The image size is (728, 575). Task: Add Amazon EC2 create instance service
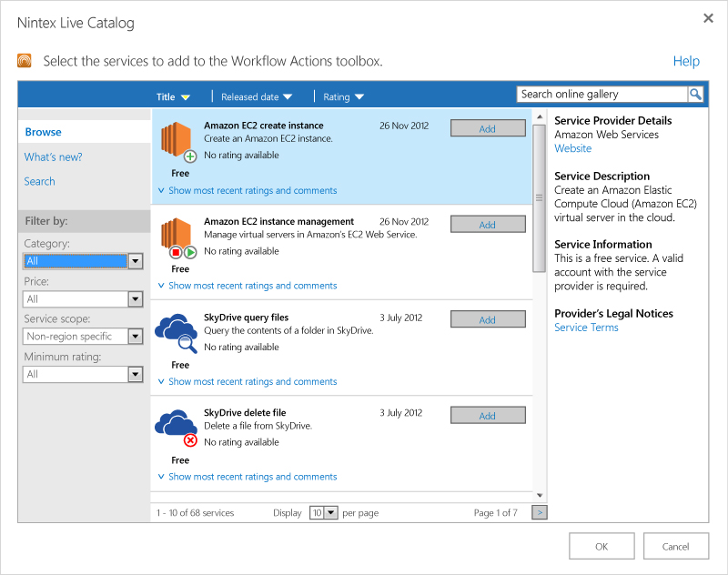(488, 128)
